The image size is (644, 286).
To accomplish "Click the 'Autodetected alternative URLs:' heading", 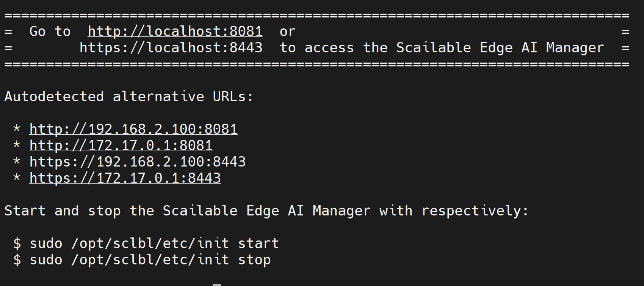I will point(129,97).
